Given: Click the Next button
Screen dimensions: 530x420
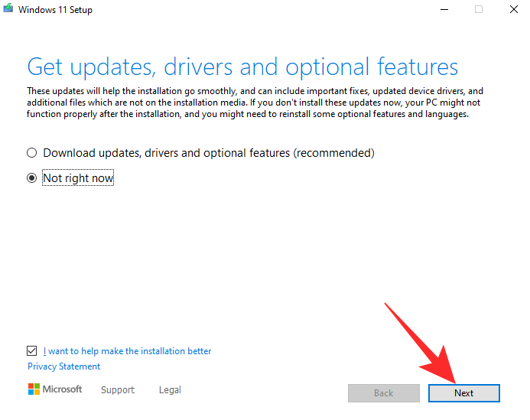Looking at the screenshot, I should (x=464, y=393).
